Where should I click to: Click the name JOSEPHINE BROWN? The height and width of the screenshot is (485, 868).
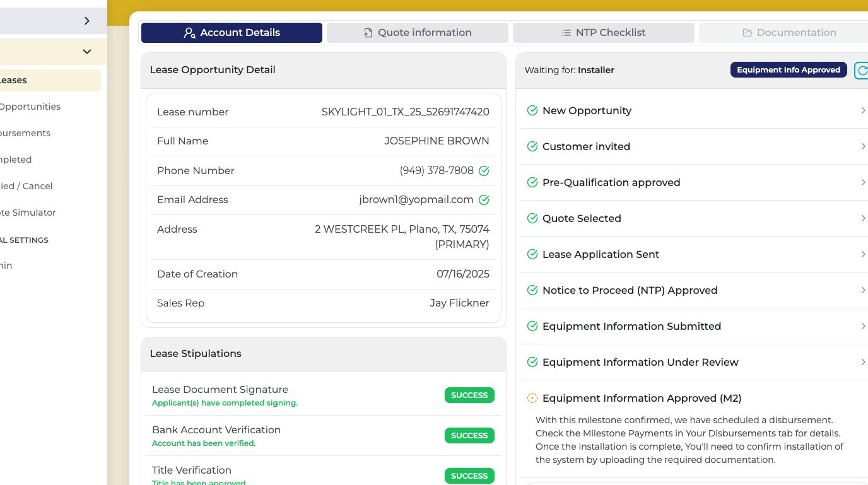pos(437,141)
